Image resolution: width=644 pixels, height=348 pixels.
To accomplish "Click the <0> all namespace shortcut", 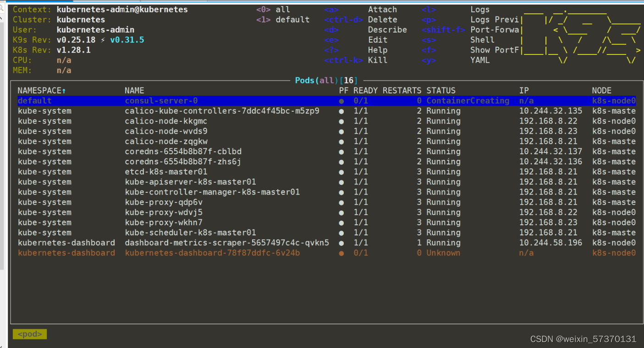I will point(273,10).
